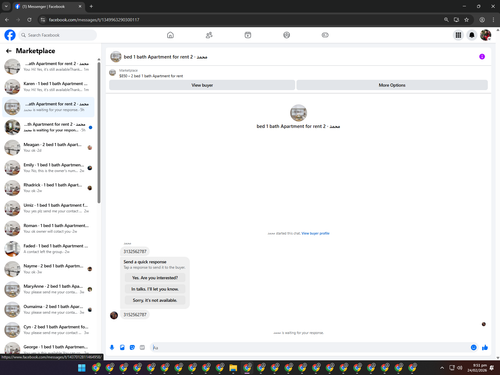The width and height of the screenshot is (500, 375).
Task: Open the emoji picker in message box
Action: point(474,347)
